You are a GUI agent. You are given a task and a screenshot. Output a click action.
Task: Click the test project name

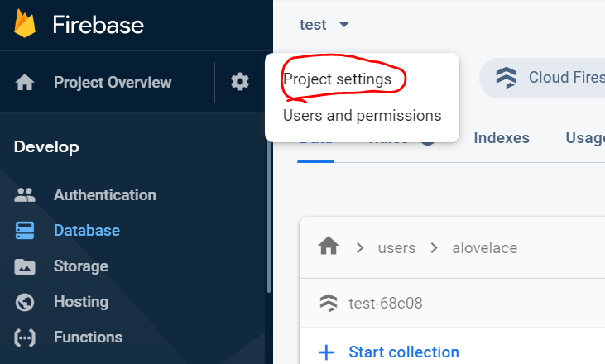(313, 25)
